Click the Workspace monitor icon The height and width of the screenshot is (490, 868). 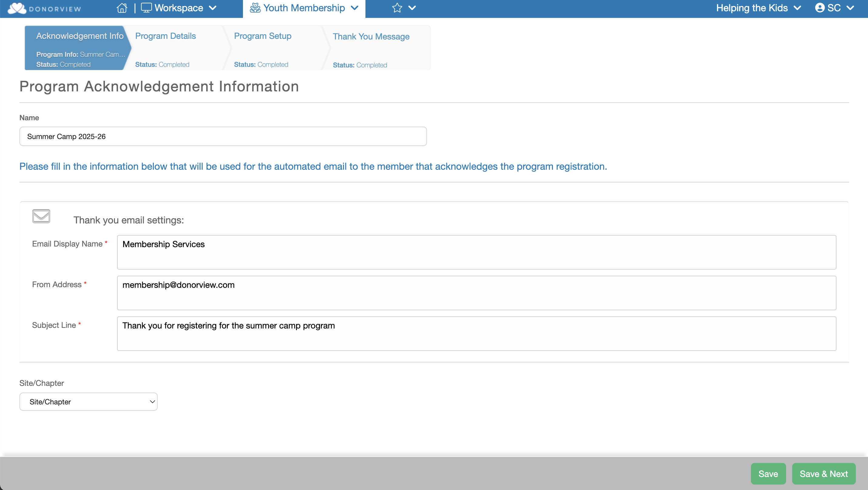[x=146, y=8]
